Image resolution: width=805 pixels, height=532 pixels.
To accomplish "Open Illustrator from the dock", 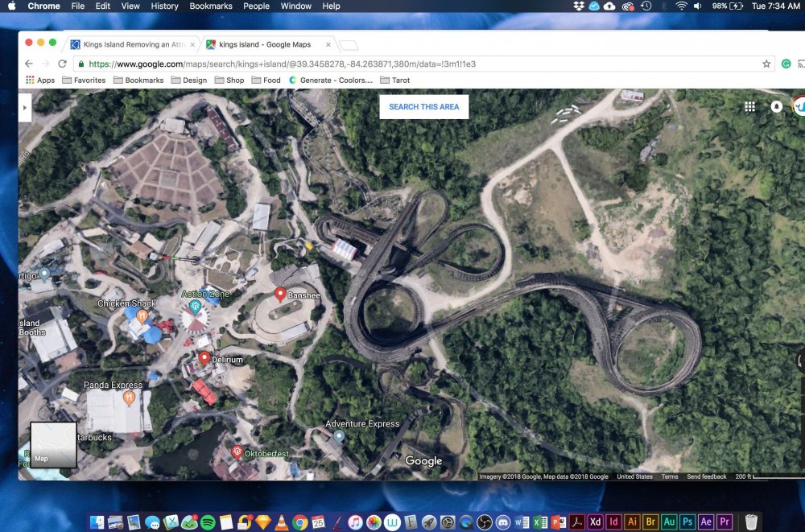I will 633,522.
